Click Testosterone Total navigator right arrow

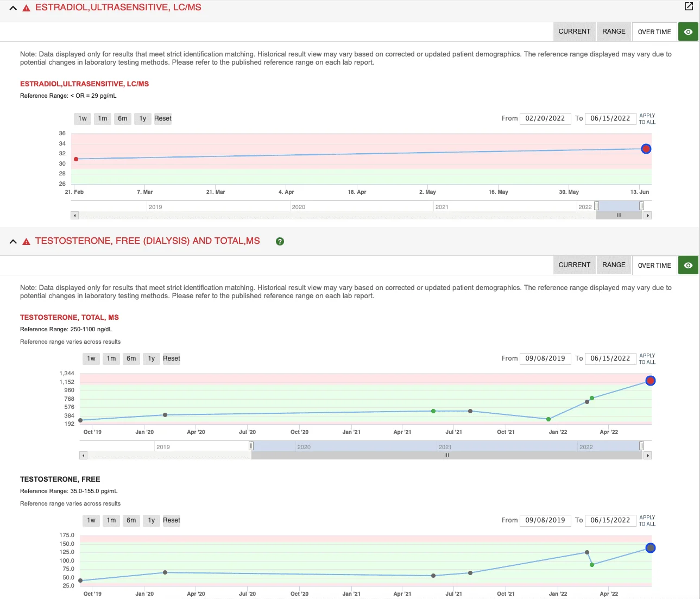click(x=647, y=456)
